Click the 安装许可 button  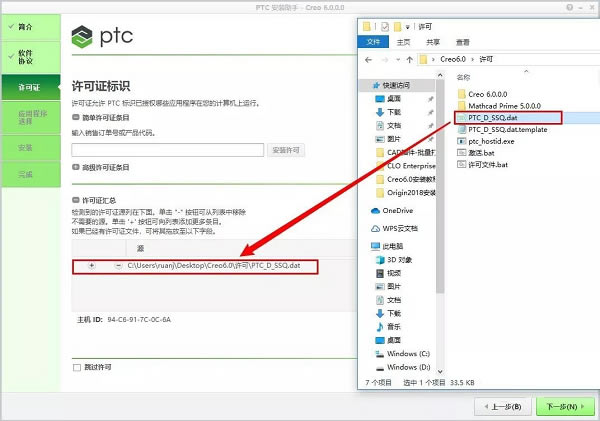[286, 150]
